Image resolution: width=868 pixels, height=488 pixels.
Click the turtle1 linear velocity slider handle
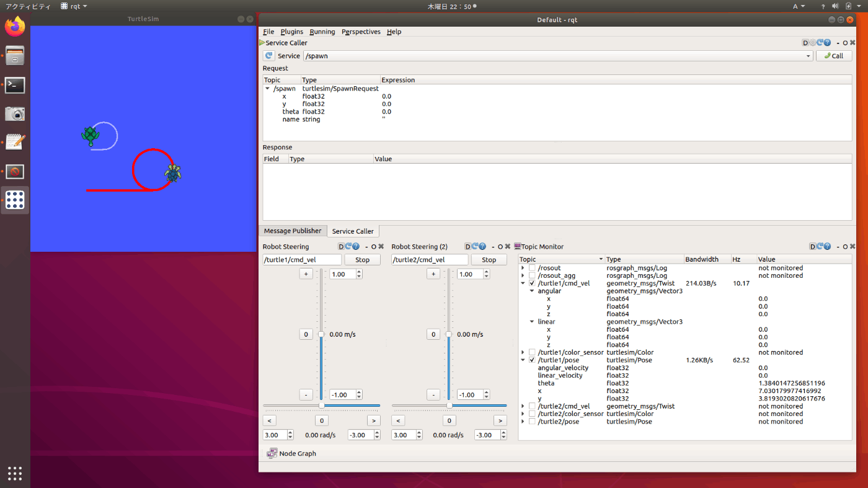pyautogui.click(x=321, y=334)
